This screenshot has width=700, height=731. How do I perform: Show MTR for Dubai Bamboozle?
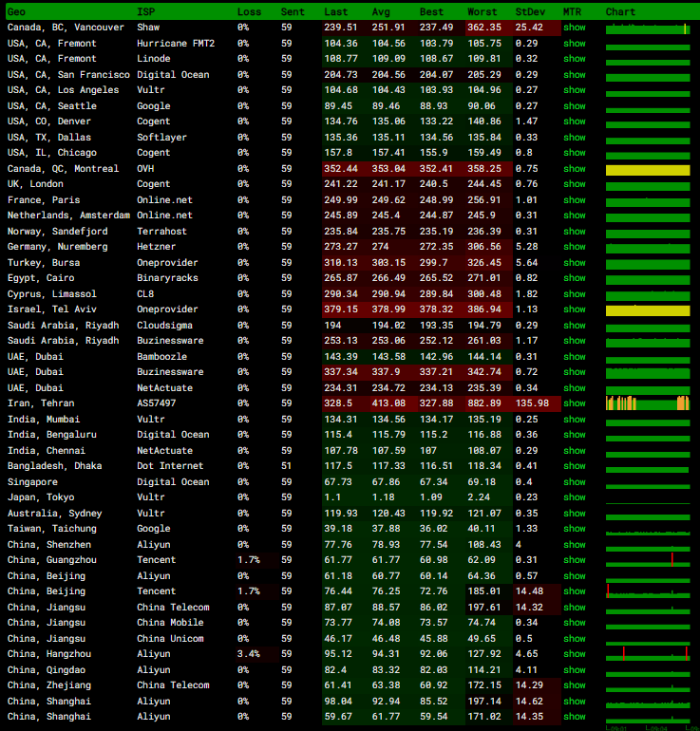tap(574, 357)
